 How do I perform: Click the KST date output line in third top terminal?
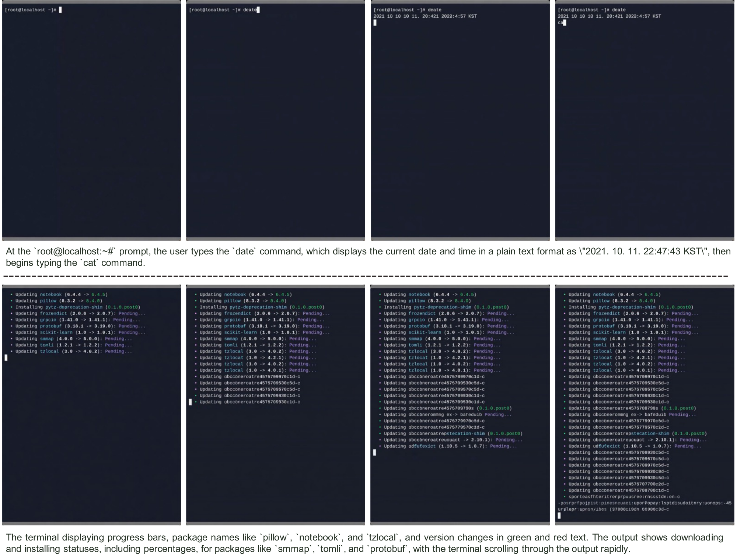(425, 16)
